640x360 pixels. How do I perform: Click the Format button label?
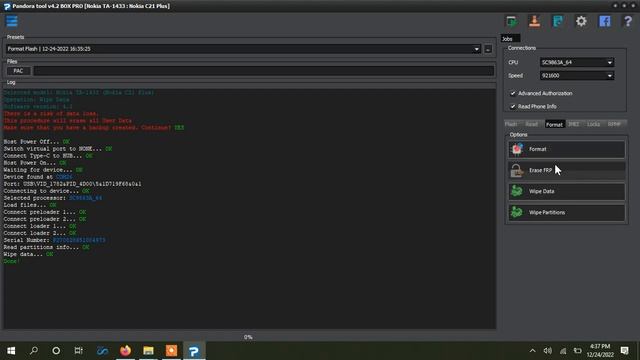pos(538,149)
